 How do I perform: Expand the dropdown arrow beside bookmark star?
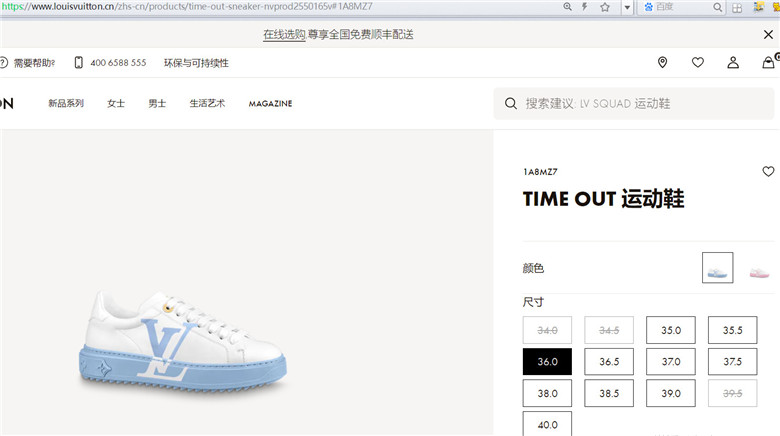click(x=627, y=7)
